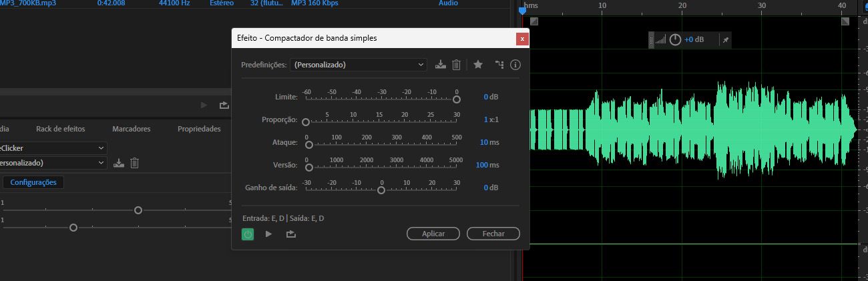
Task: Switch to the Propriedades tab
Action: coord(199,129)
